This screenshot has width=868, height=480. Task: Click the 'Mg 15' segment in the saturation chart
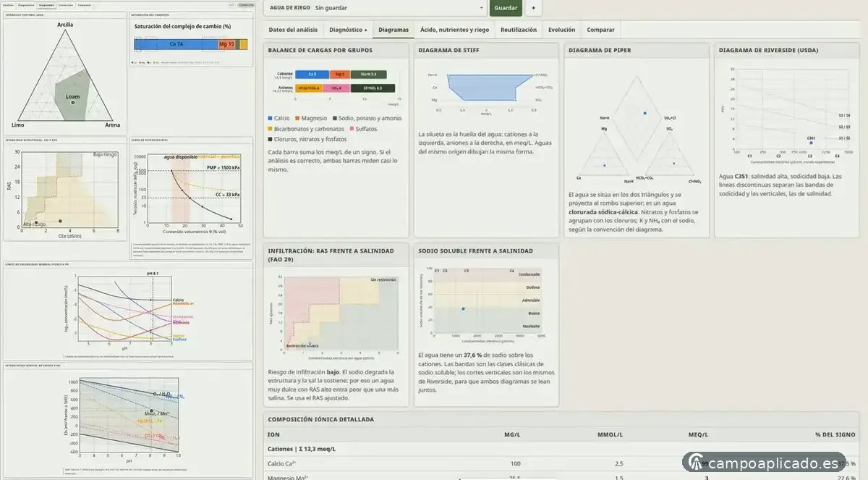point(226,44)
